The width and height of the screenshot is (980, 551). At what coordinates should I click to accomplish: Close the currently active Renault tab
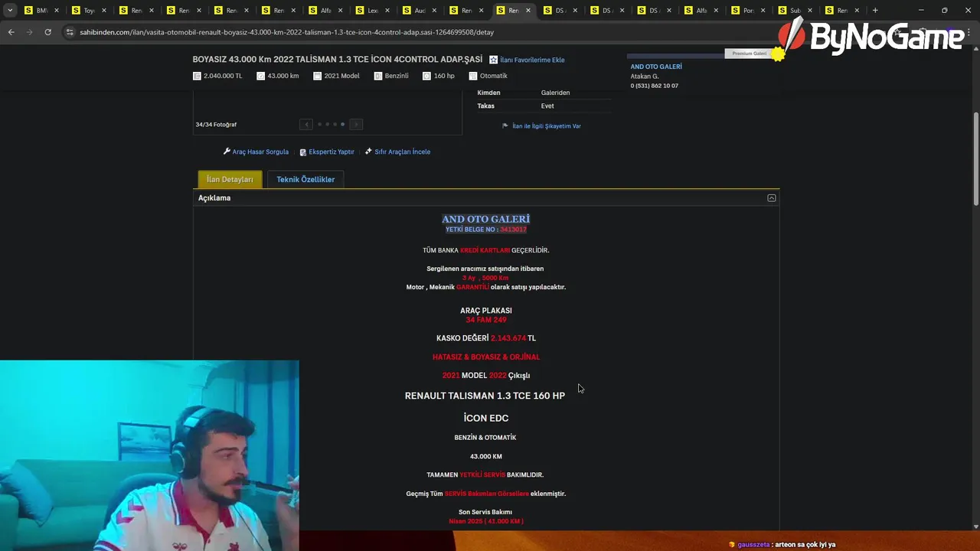pyautogui.click(x=528, y=11)
